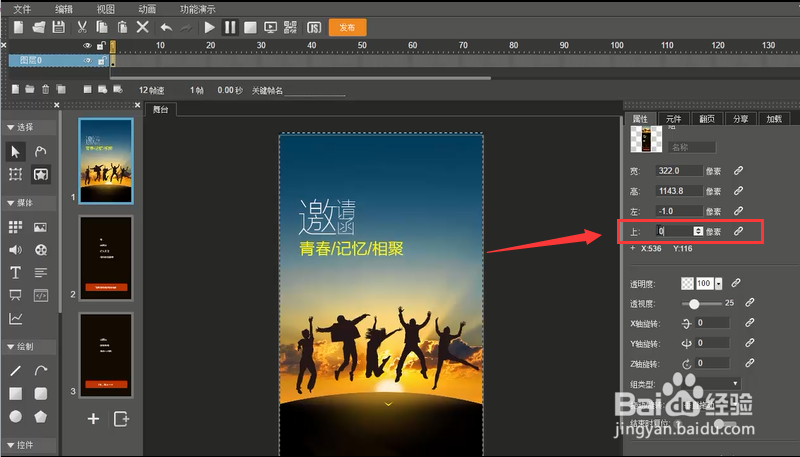This screenshot has height=457, width=800.
Task: Select the transform tool
Action: 15,174
